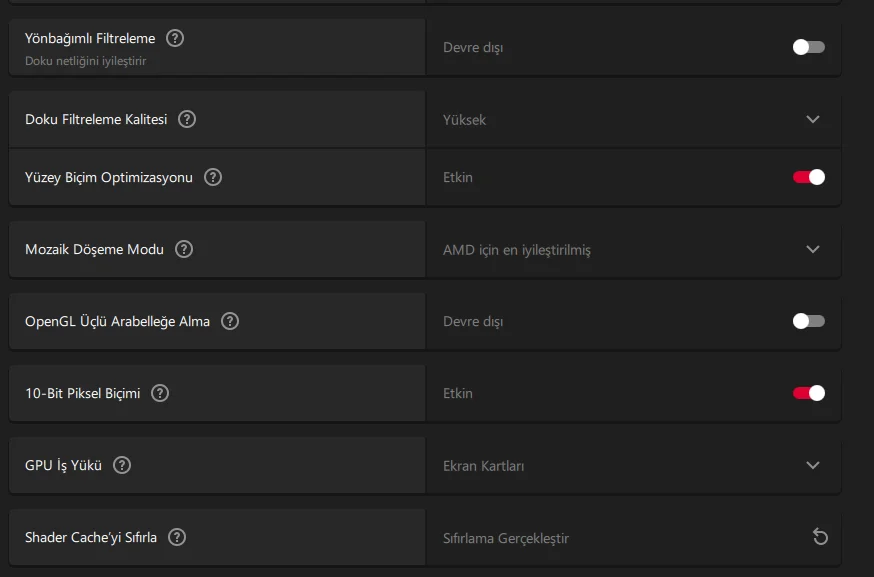The width and height of the screenshot is (874, 577).
Task: Disable the Yüzey Biçim Optimizasyonu switch
Action: (808, 177)
